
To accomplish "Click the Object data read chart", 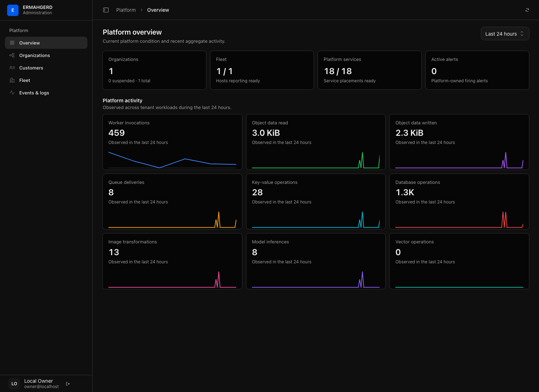I will [x=316, y=160].
